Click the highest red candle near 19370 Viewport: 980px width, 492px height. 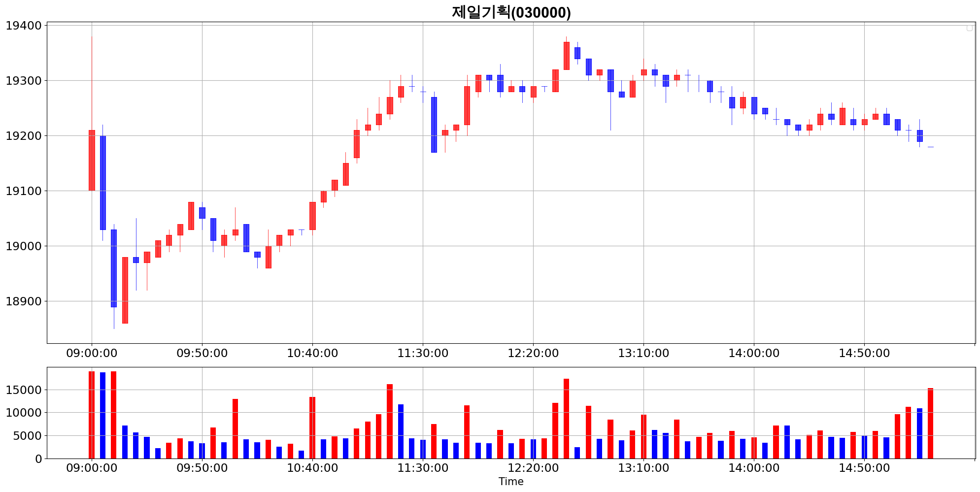point(566,56)
